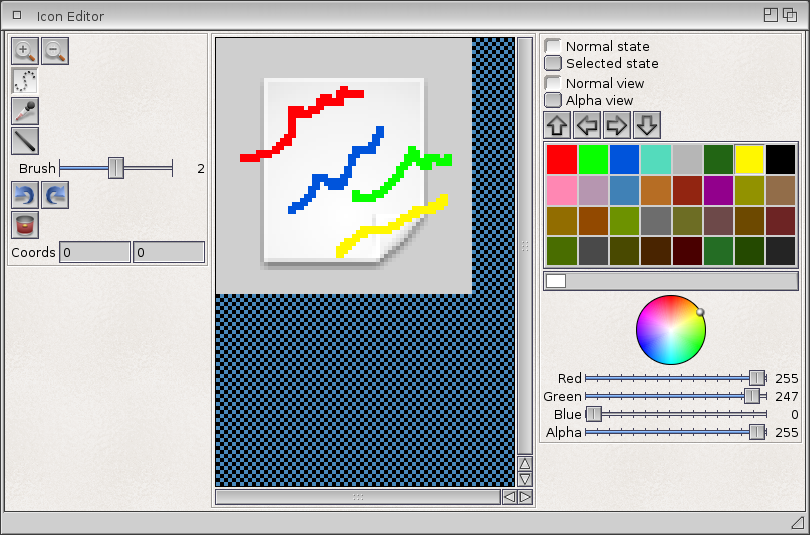Select the color picker eyedropper tool

click(25, 111)
